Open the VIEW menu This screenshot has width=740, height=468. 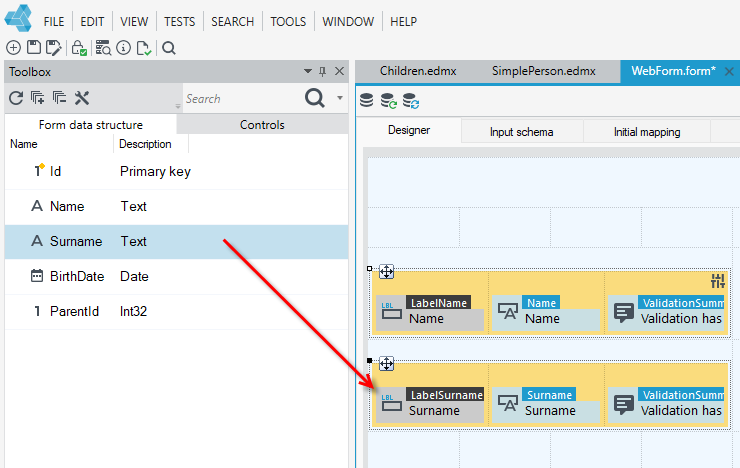(134, 22)
